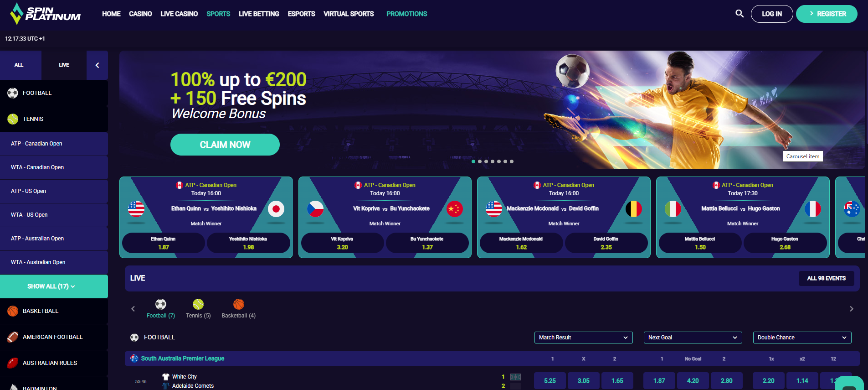Click the search magnifier icon

(x=740, y=14)
